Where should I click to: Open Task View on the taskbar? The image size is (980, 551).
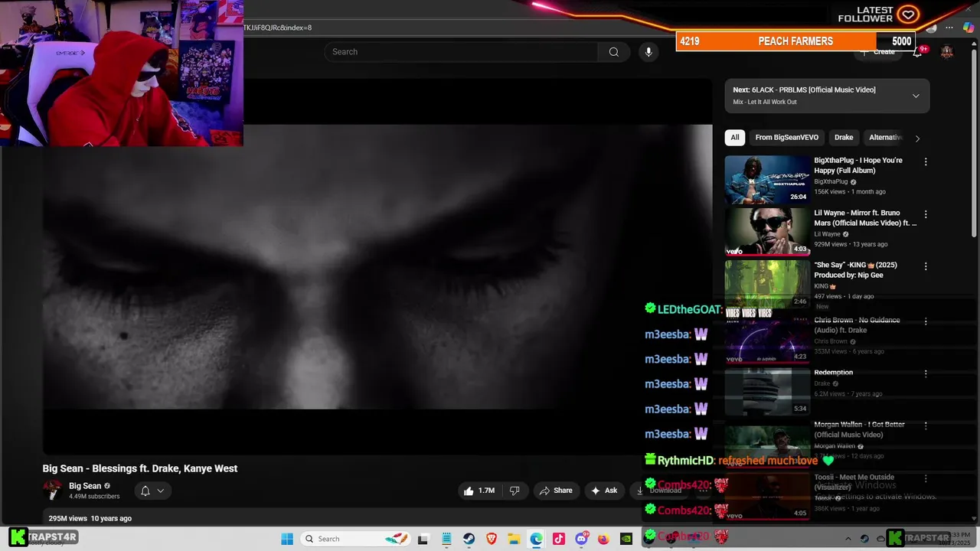click(423, 539)
